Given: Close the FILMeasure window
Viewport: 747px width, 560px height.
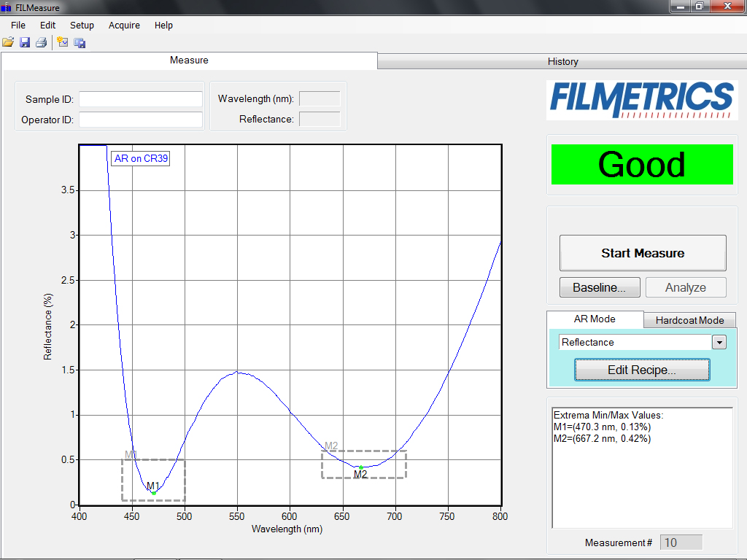Looking at the screenshot, I should 727,7.
